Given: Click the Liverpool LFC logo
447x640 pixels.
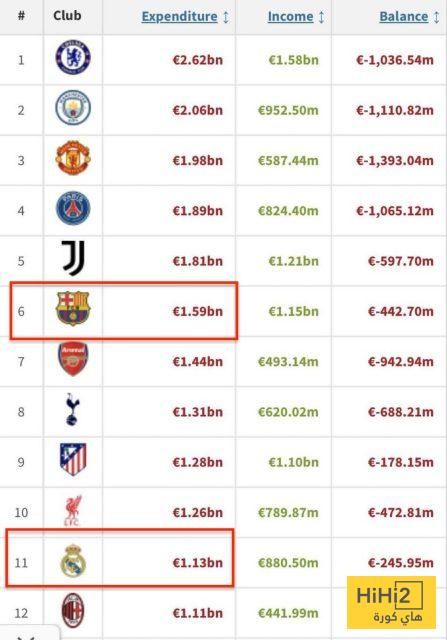Looking at the screenshot, I should (x=73, y=510).
